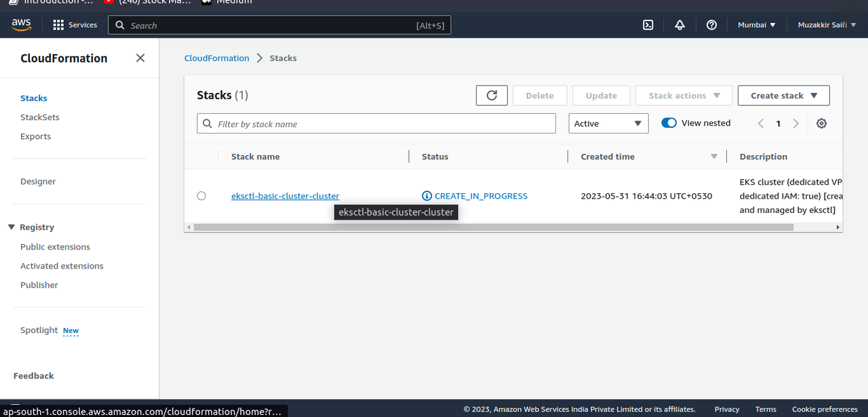
Task: Open Spotlight in the sidebar
Action: pos(39,330)
